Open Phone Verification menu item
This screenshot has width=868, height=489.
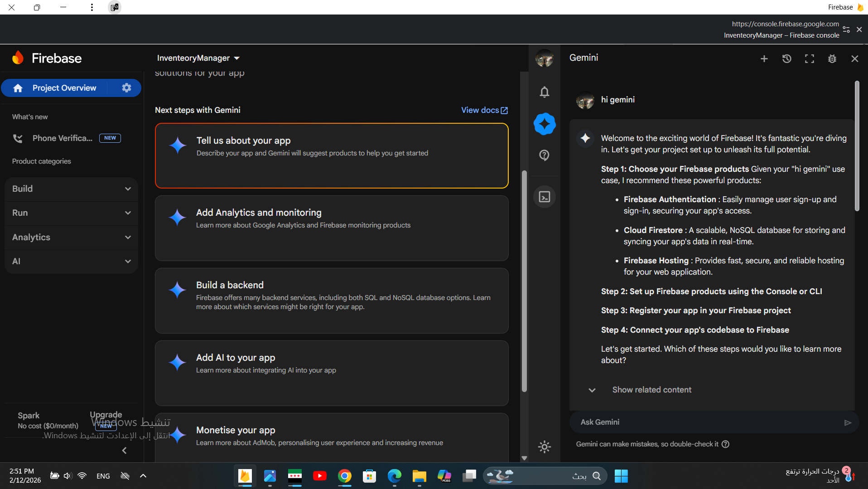62,138
